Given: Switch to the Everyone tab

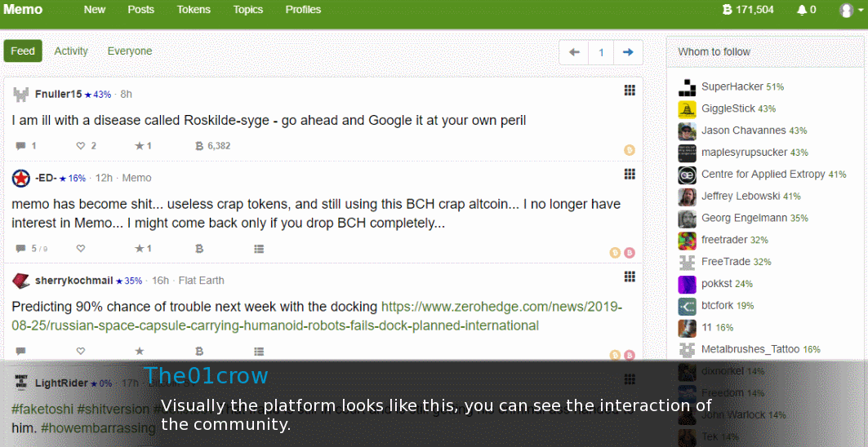Looking at the screenshot, I should pos(130,51).
